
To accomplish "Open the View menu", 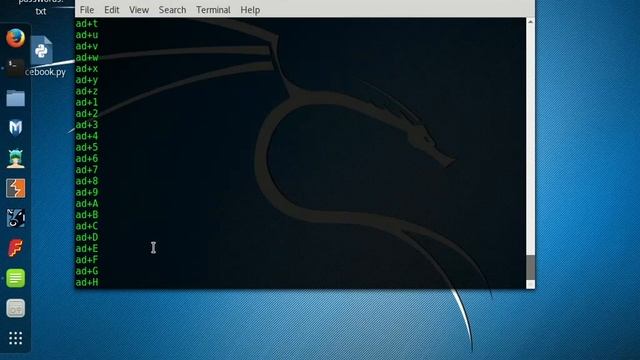I will point(139,10).
